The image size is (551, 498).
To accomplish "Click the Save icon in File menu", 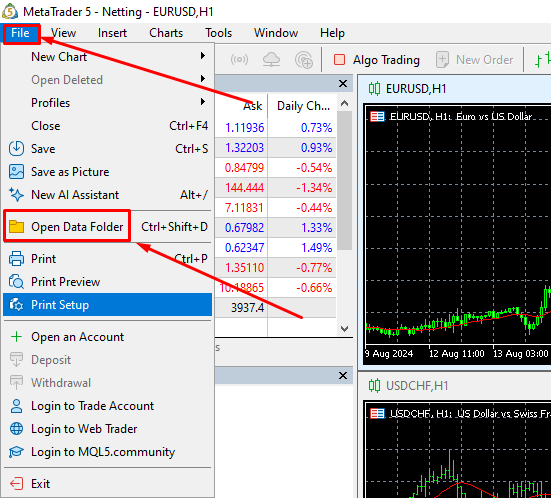I will (16, 148).
